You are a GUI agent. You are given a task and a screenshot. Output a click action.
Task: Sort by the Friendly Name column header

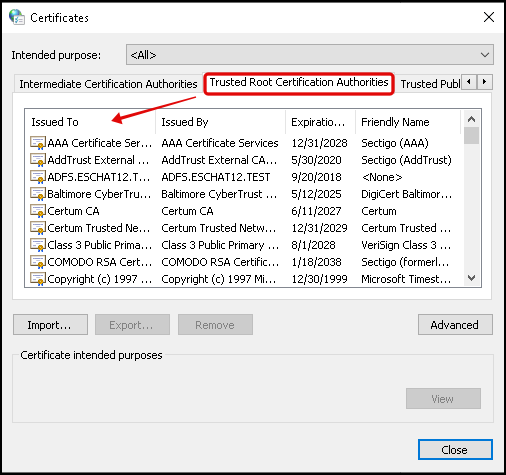(408, 122)
